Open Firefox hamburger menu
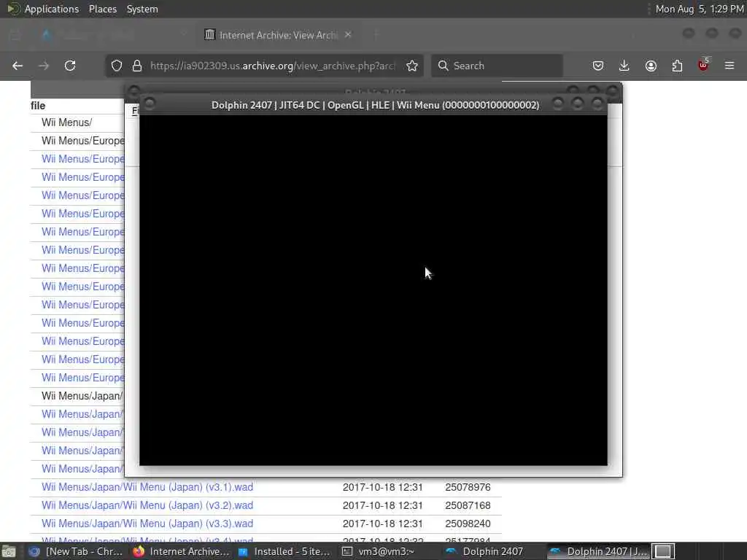747x560 pixels. (x=729, y=66)
